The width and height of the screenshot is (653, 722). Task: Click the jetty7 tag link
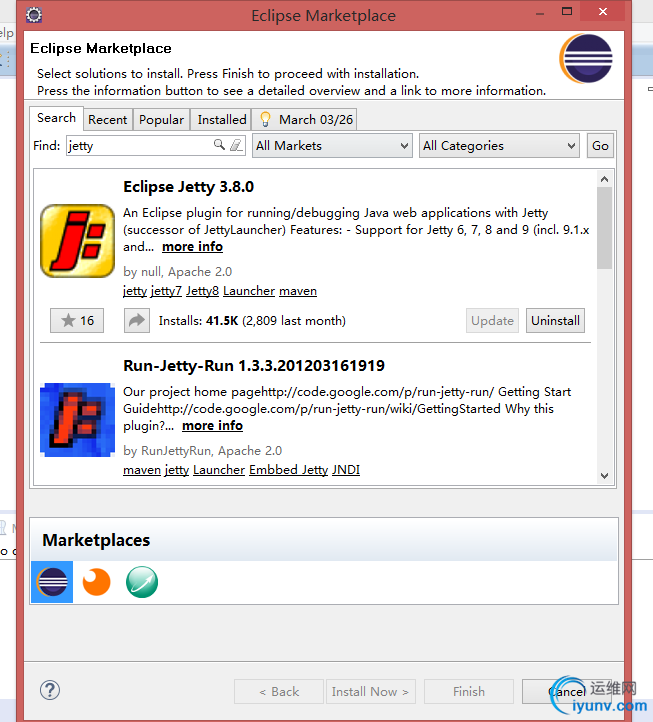(166, 291)
